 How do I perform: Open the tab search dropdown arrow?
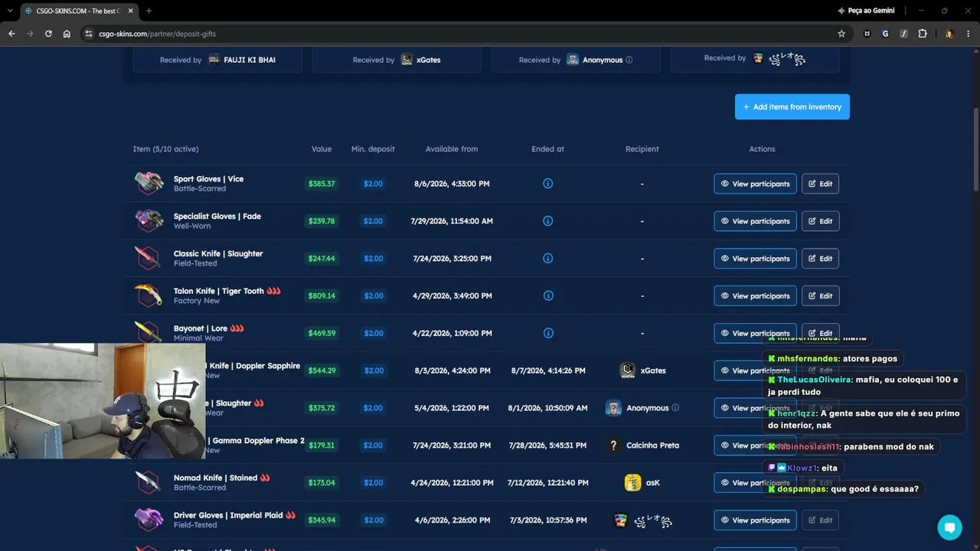(11, 11)
